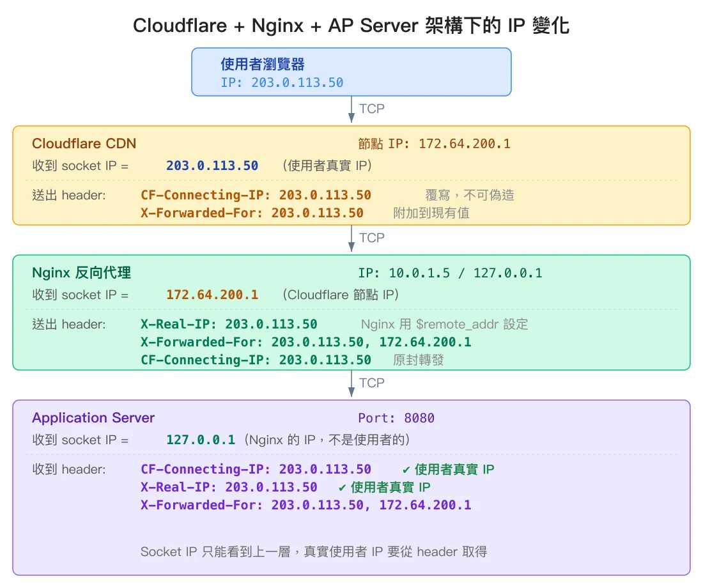Click the "使用者瀏覽器" heading
Screen dimensions: 703x588
262,64
